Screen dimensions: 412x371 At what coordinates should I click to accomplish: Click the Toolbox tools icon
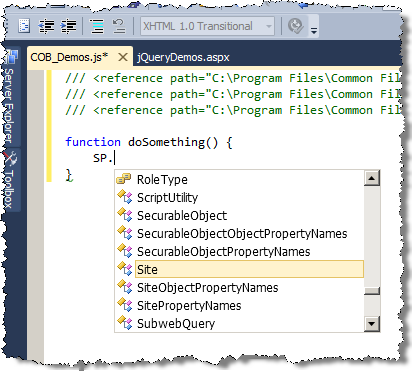click(10, 159)
